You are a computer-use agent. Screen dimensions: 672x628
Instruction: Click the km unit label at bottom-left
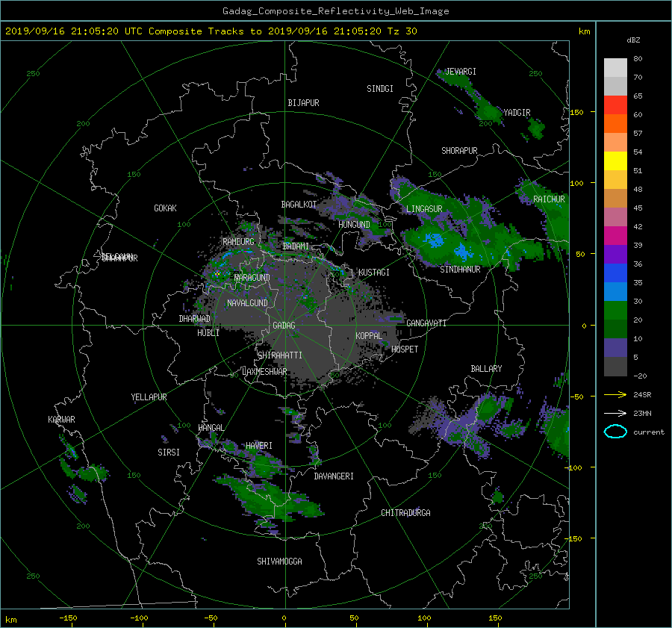tap(11, 620)
